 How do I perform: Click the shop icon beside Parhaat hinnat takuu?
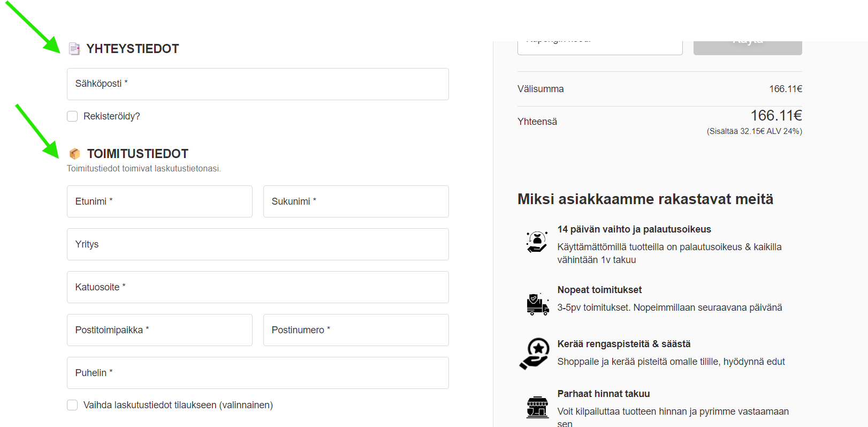click(x=537, y=407)
